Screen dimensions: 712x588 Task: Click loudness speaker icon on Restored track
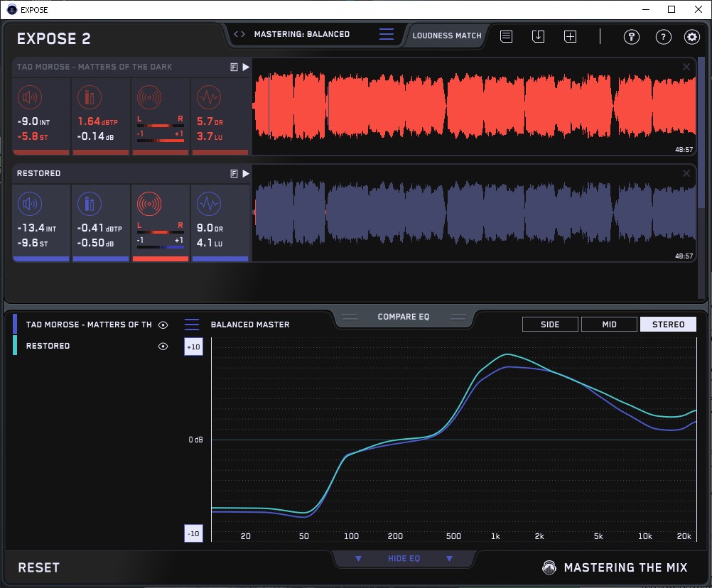28,205
